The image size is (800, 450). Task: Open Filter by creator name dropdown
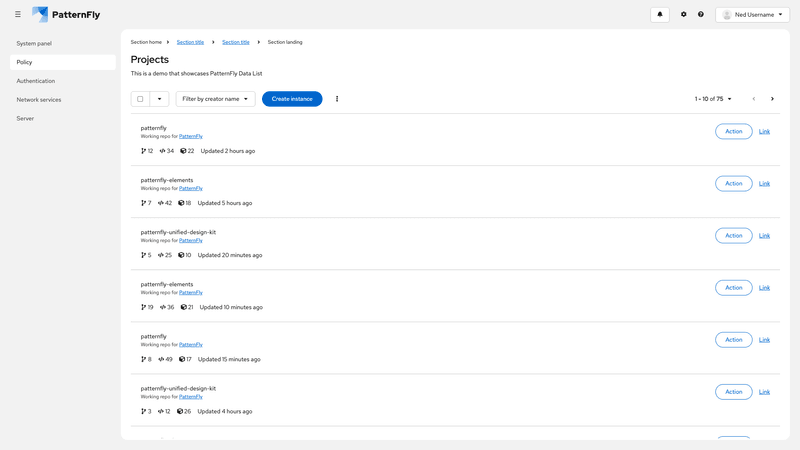click(215, 99)
